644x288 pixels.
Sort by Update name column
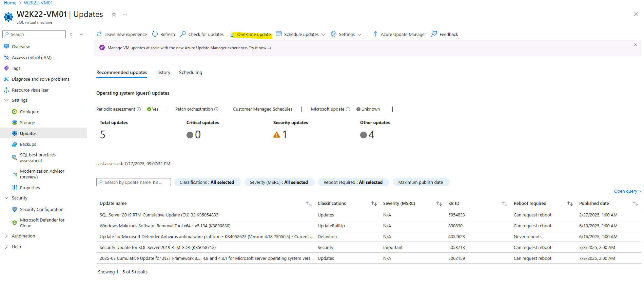click(309, 204)
